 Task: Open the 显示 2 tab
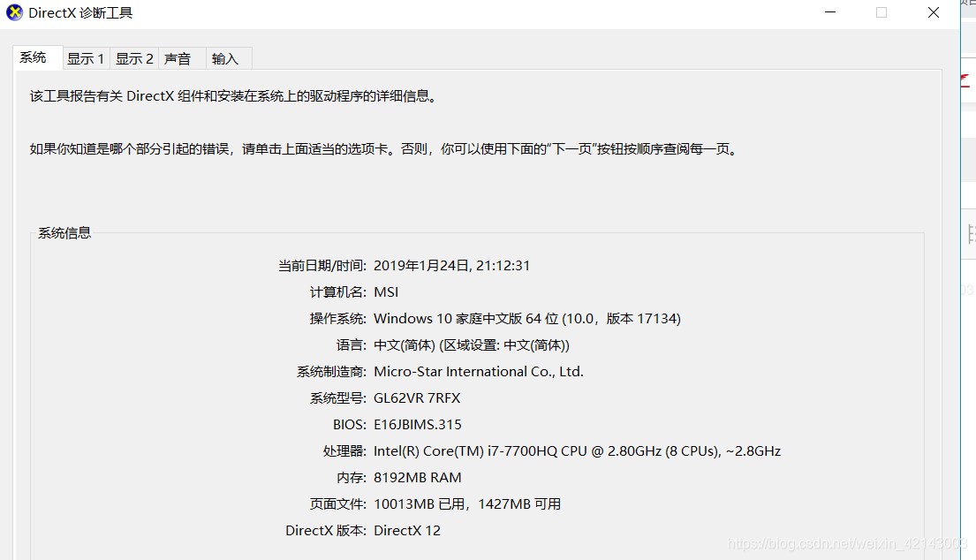point(134,59)
